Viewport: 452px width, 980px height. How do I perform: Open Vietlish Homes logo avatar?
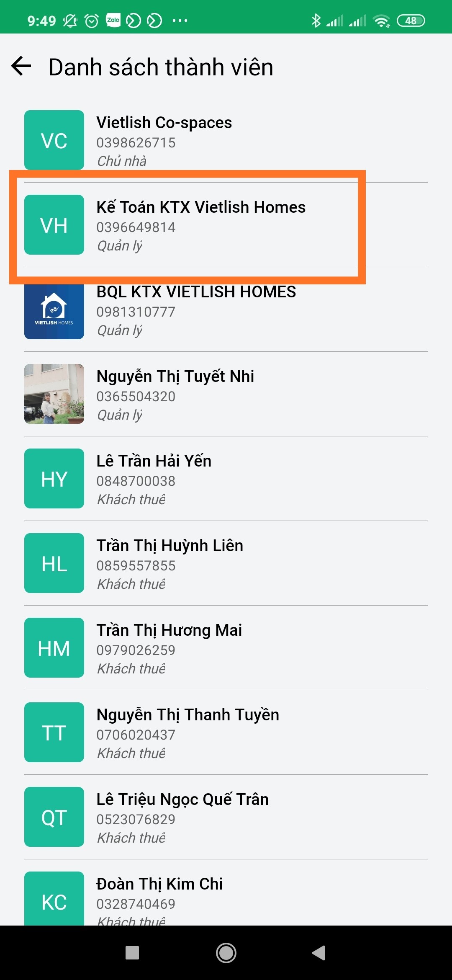(54, 311)
